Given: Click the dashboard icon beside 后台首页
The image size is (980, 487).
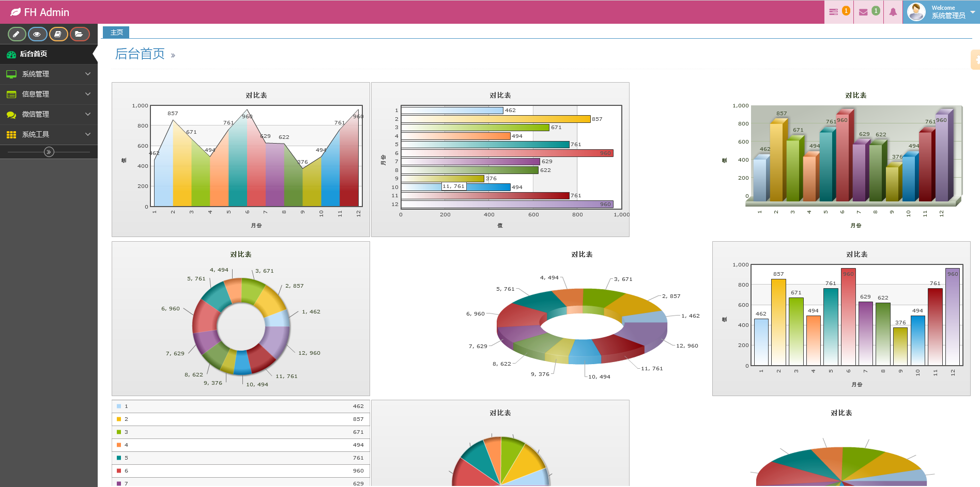Looking at the screenshot, I should pyautogui.click(x=11, y=54).
